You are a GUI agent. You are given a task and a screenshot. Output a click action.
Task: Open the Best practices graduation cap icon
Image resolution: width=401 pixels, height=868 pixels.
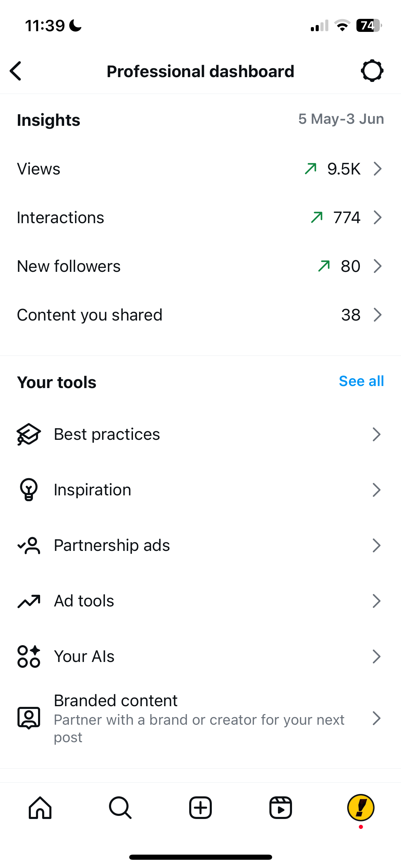pyautogui.click(x=29, y=434)
